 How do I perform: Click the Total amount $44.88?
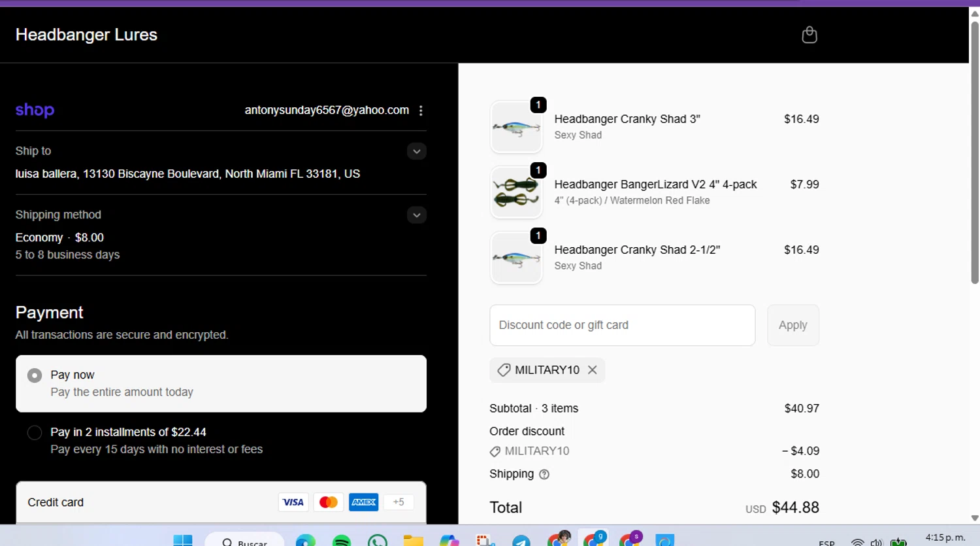tap(795, 507)
